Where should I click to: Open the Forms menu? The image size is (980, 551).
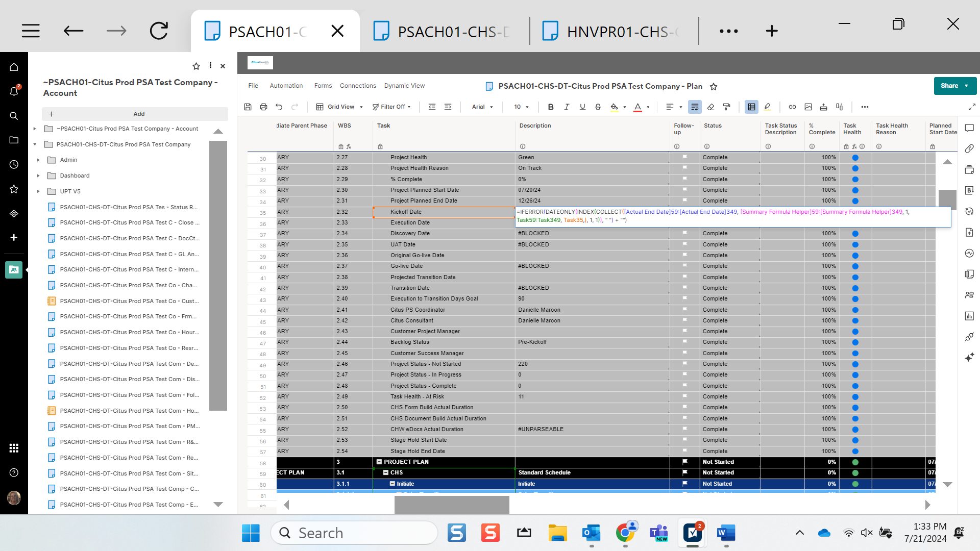323,86
